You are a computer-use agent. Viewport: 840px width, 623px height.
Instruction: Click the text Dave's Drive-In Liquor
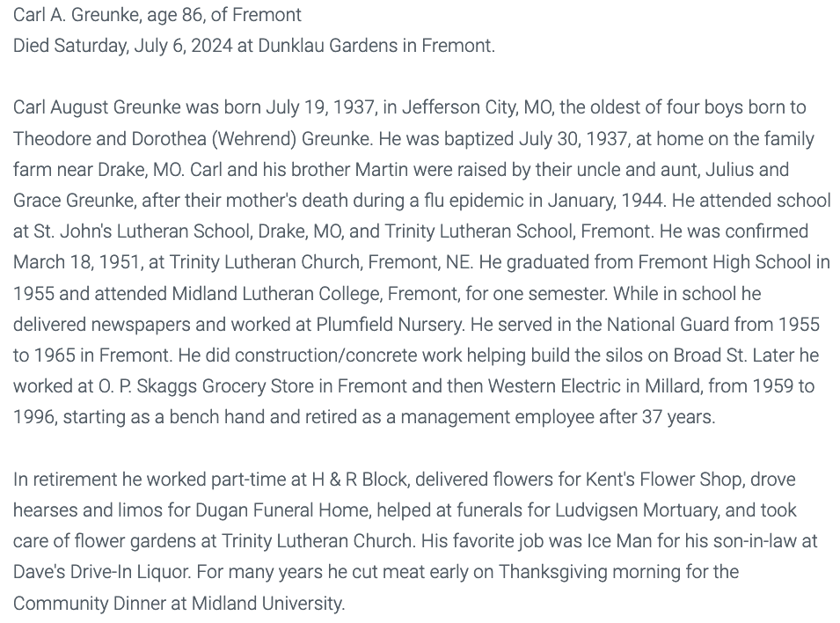tap(101, 572)
